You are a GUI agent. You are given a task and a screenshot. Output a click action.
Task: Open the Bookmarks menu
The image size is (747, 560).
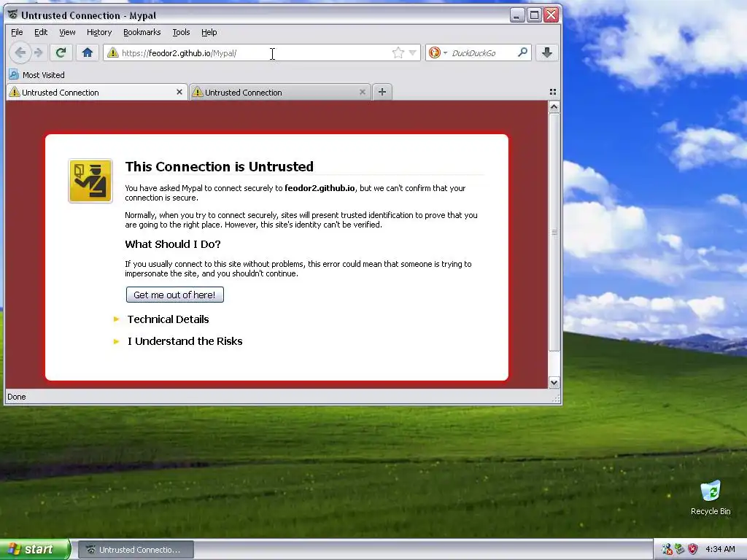coord(142,32)
